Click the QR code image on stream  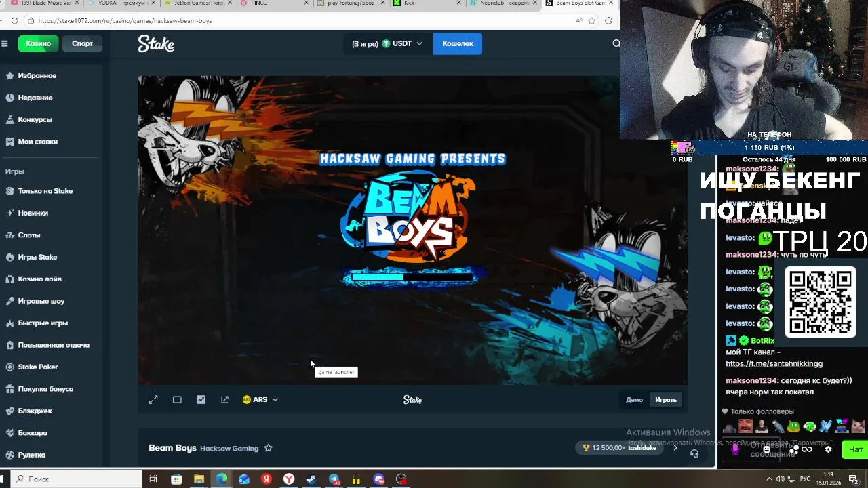(x=820, y=302)
